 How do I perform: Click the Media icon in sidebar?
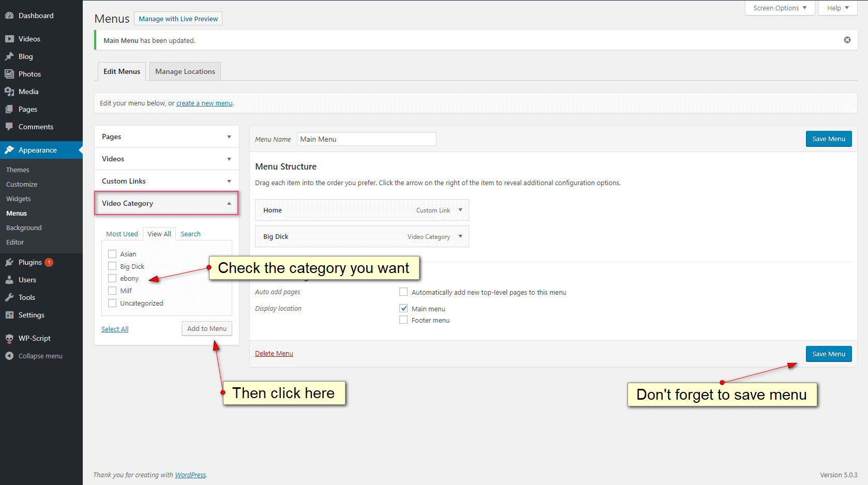point(9,92)
